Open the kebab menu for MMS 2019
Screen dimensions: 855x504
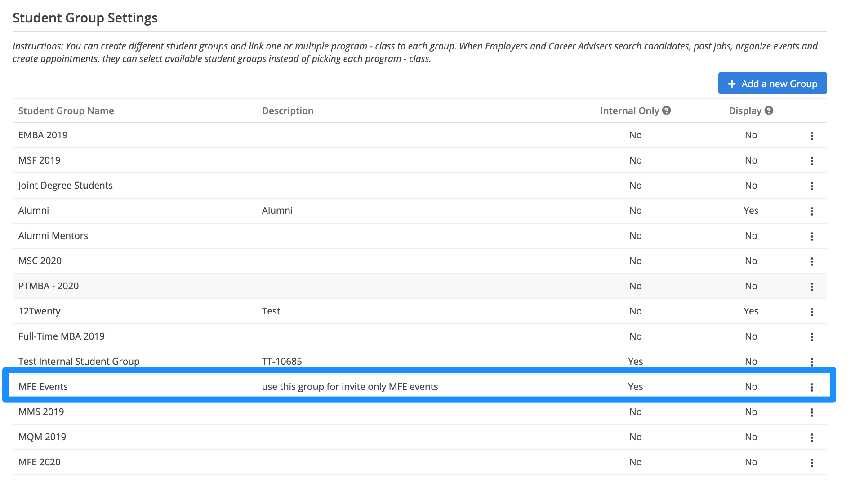pos(812,412)
